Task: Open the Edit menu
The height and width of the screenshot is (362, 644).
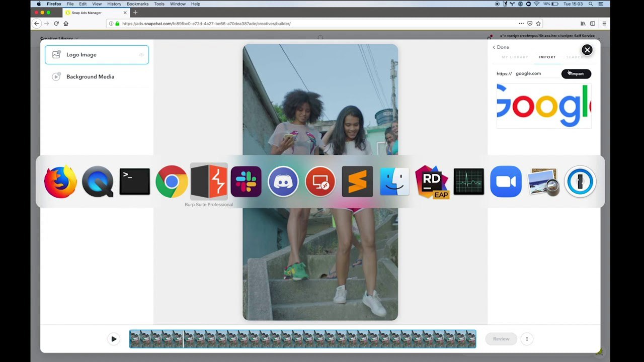Action: (x=83, y=4)
